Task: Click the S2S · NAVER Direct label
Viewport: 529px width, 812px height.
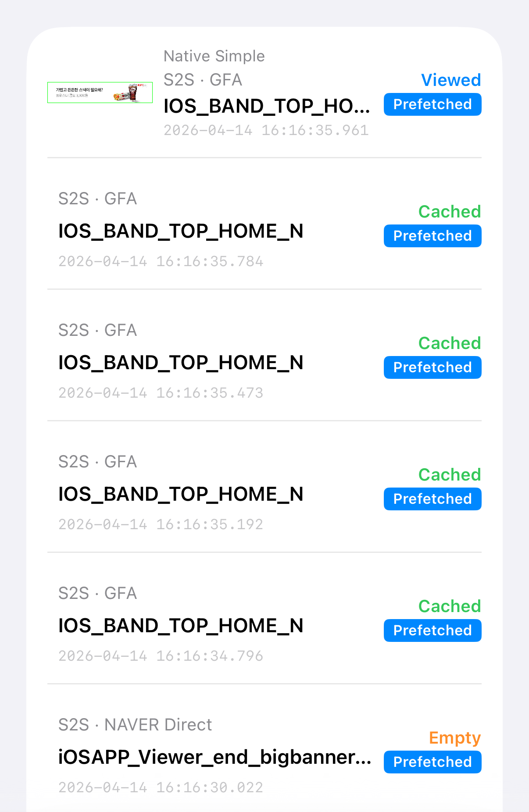Action: [135, 725]
